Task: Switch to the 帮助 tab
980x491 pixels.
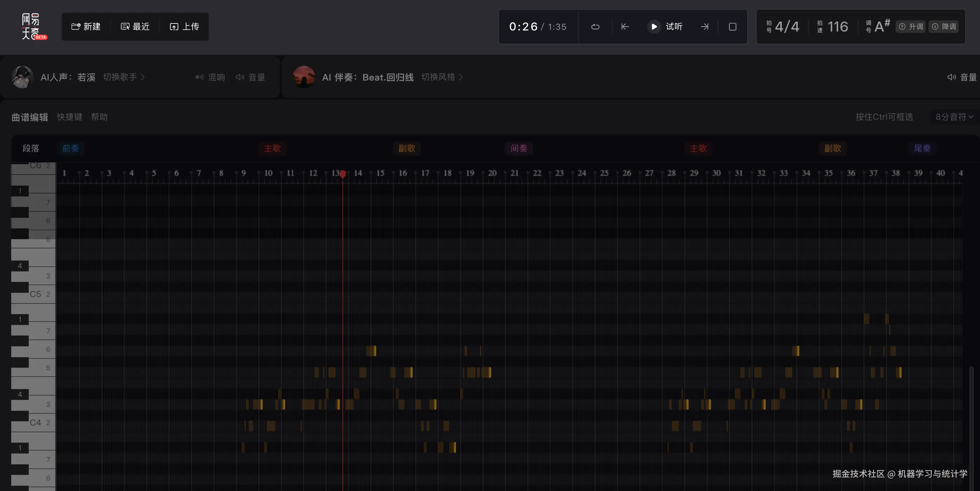Action: click(99, 117)
